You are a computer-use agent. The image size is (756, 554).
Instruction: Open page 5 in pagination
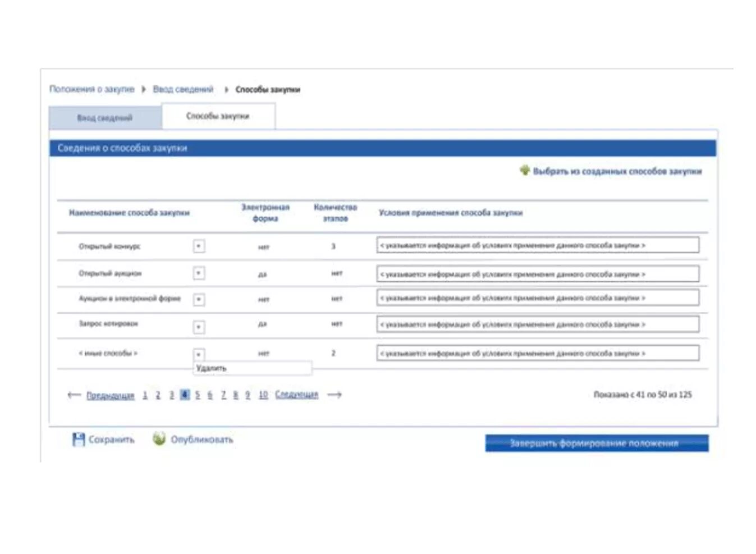pos(197,395)
